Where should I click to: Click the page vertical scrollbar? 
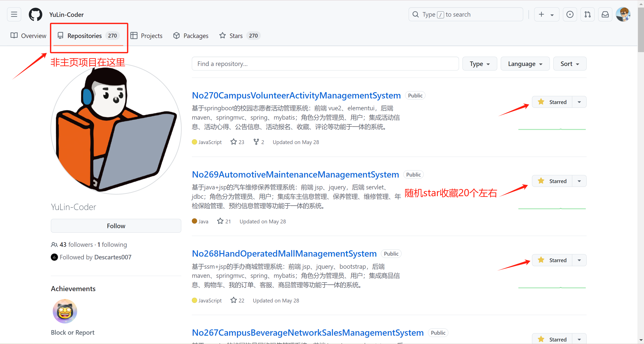coord(641,29)
